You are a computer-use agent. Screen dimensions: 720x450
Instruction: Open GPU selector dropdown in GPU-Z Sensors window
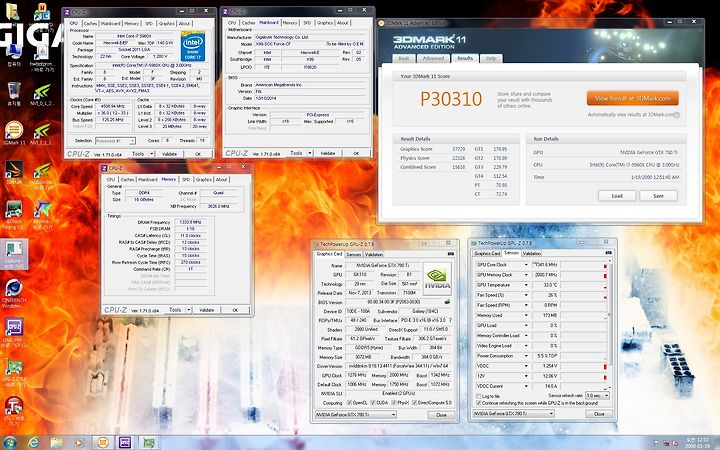click(513, 414)
